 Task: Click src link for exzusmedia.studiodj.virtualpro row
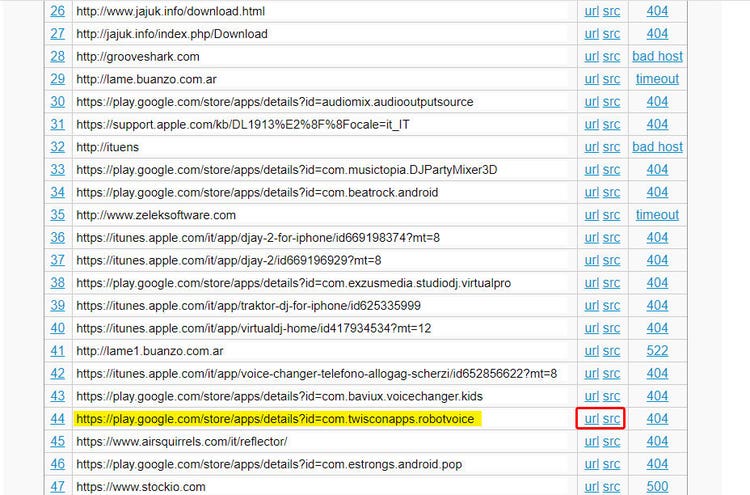(x=611, y=283)
